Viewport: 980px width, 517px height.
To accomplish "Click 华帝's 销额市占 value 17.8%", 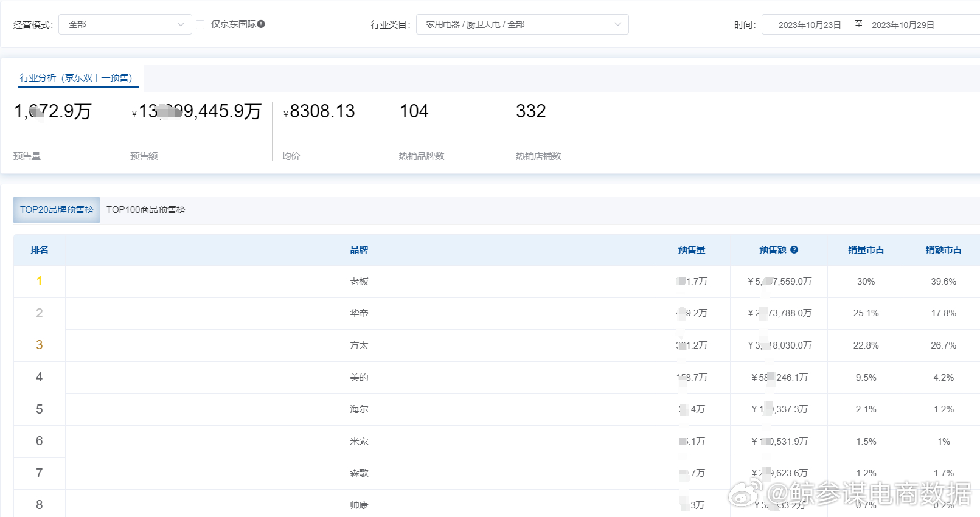I will pyautogui.click(x=944, y=313).
